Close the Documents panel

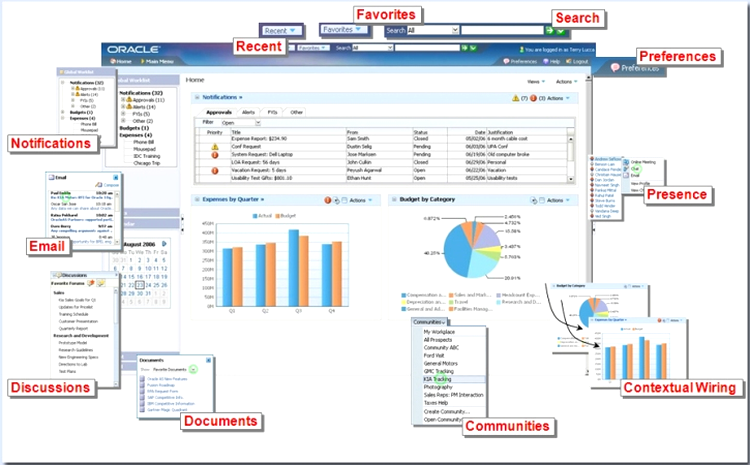[209, 360]
